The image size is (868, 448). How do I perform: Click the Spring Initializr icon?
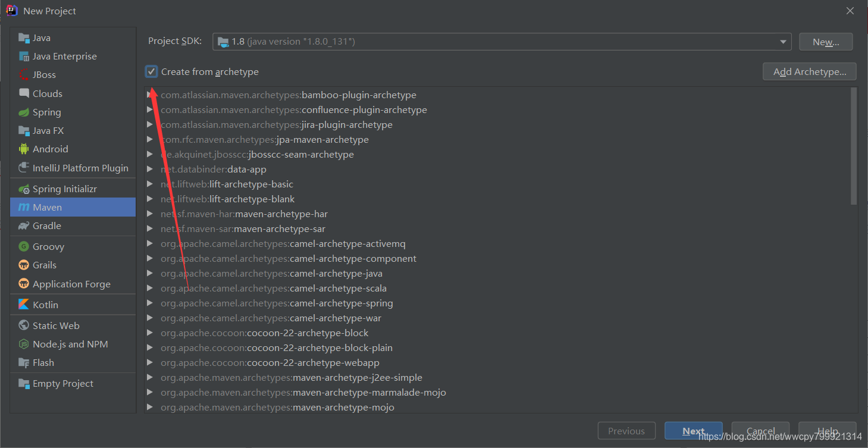[x=24, y=189]
